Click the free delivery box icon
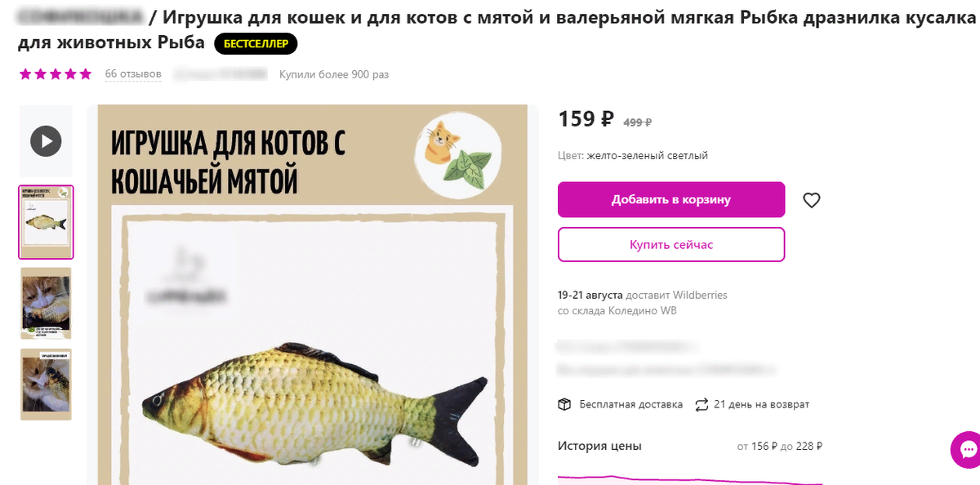980x485 pixels. tap(564, 404)
